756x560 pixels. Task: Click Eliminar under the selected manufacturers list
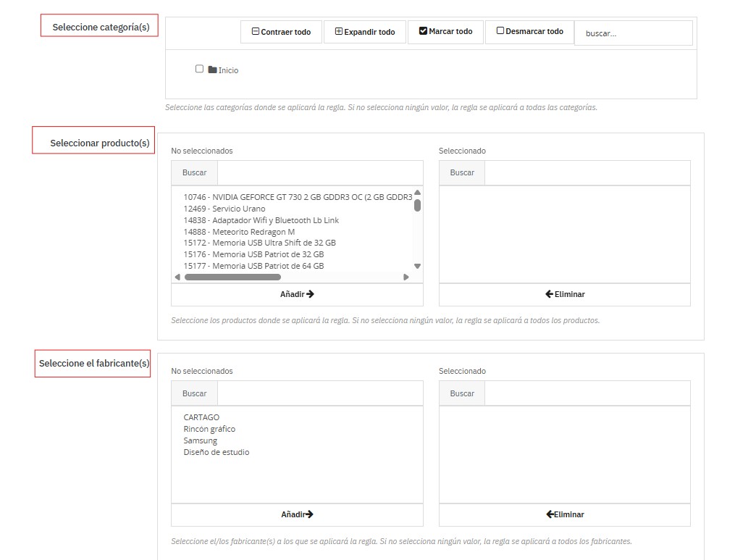click(x=565, y=515)
